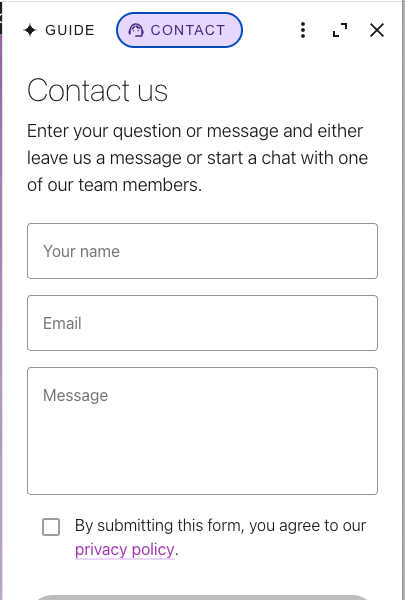Click the 'Contact us' heading
This screenshot has height=600, width=405.
(x=97, y=91)
